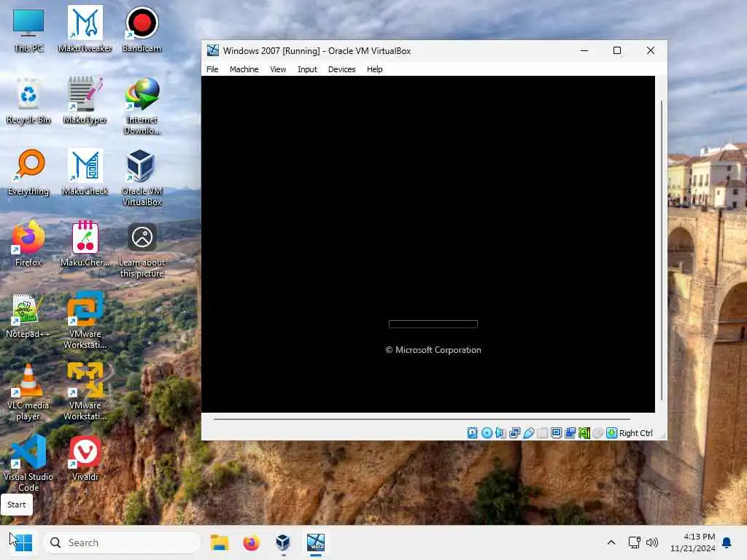
Task: Click the running Vista VM taskbar icon
Action: click(315, 542)
